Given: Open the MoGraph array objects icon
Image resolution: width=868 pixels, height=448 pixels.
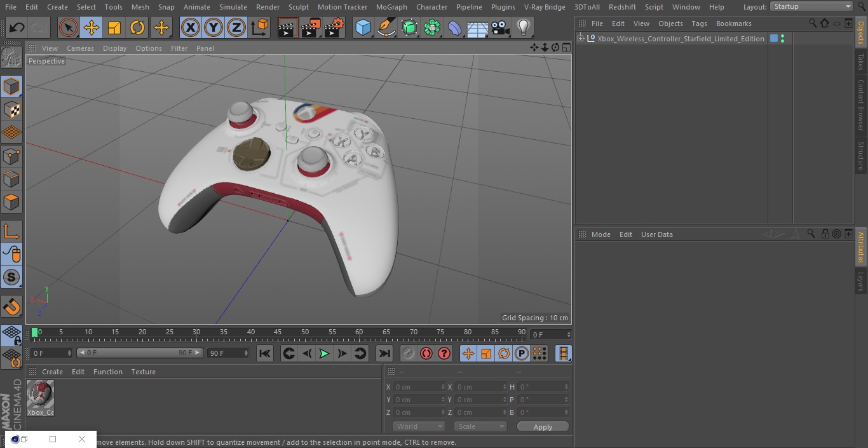Looking at the screenshot, I should coord(432,28).
